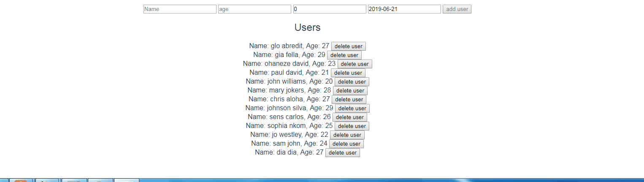Delete user gia fella

[x=344, y=55]
